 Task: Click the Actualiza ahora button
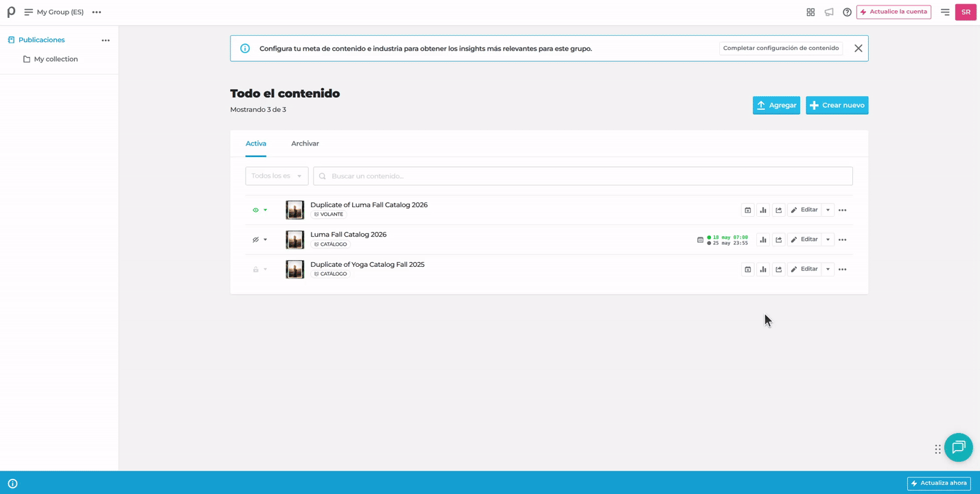tap(939, 483)
